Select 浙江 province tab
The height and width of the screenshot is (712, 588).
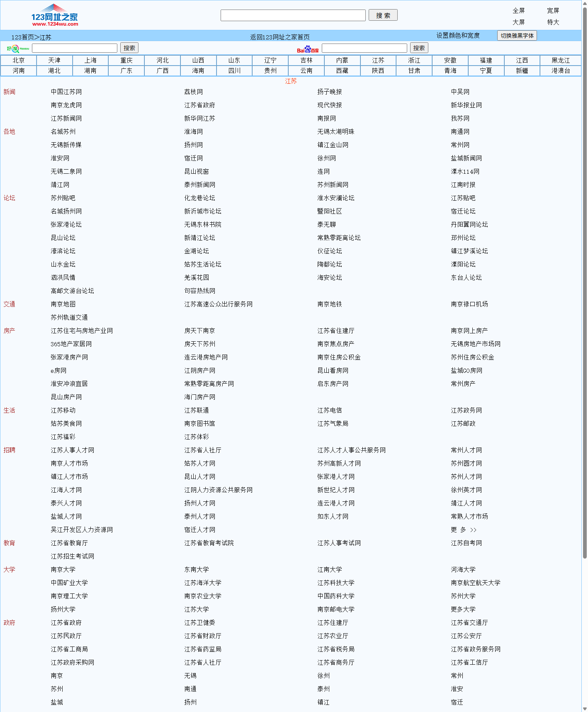tap(414, 61)
